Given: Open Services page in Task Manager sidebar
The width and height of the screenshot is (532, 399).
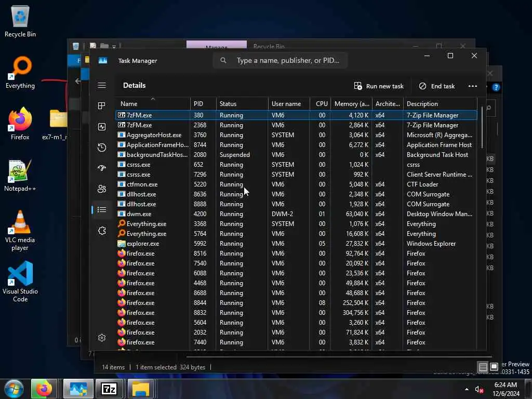Looking at the screenshot, I should [x=102, y=231].
